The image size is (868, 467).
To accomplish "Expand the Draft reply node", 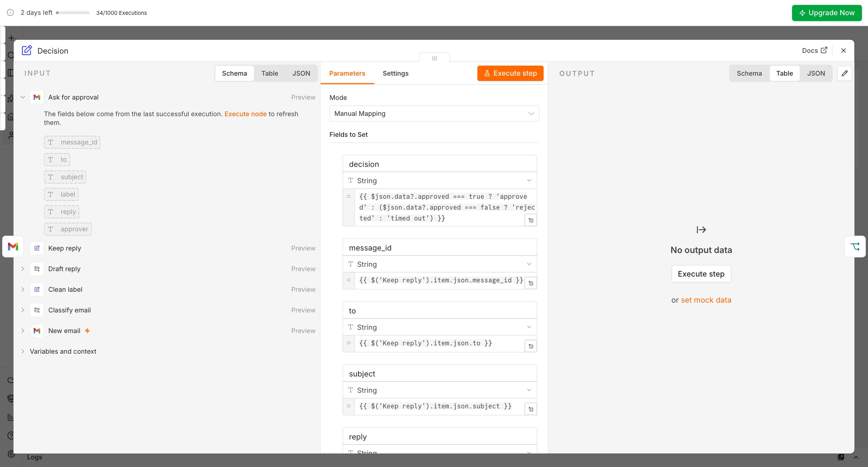I will 23,269.
